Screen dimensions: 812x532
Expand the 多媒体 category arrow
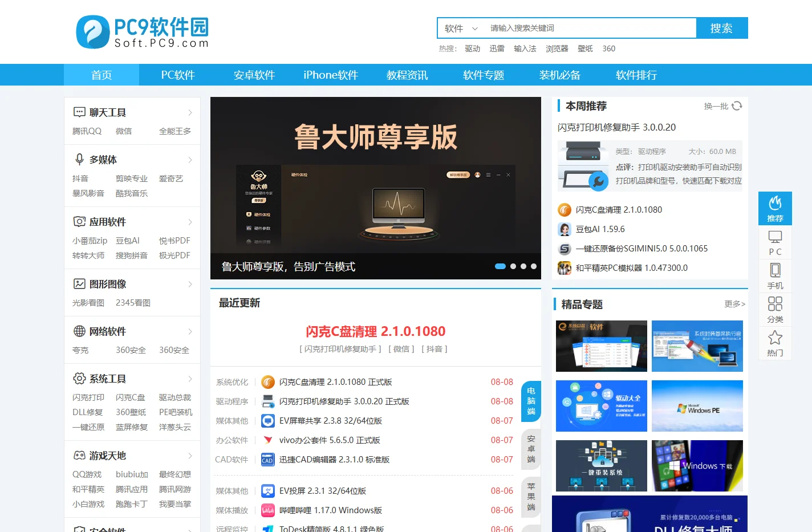(190, 160)
